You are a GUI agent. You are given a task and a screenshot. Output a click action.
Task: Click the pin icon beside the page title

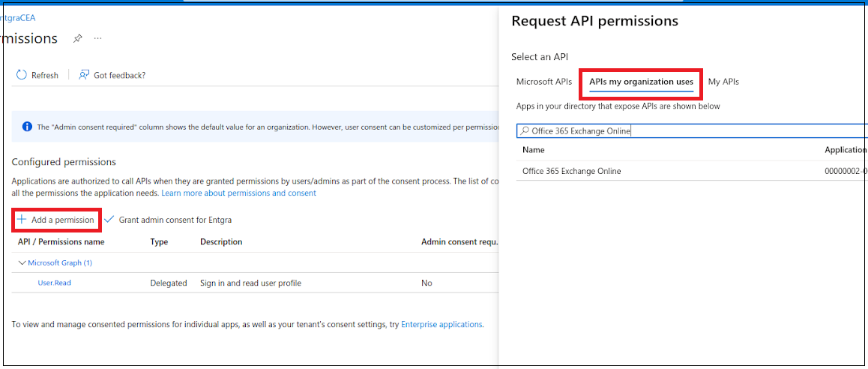point(78,39)
